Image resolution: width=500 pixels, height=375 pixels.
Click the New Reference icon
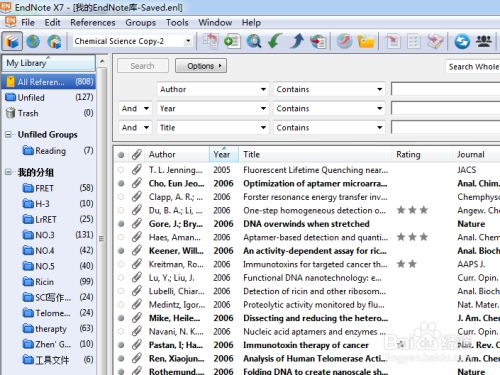click(232, 41)
